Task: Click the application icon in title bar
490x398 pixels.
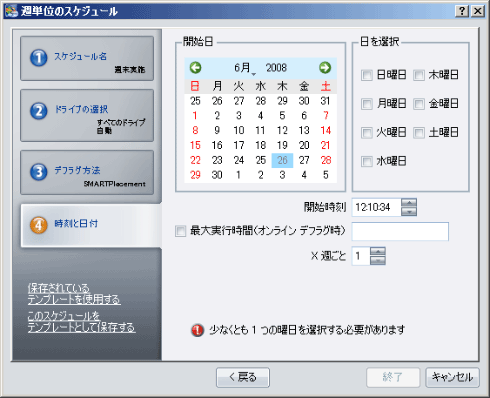Action: click(x=11, y=11)
